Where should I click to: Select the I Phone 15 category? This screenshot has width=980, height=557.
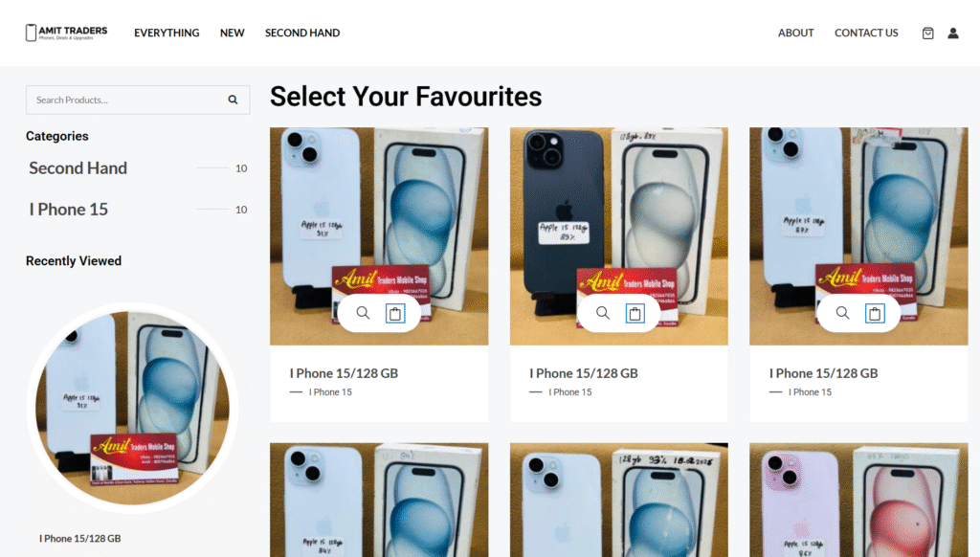tap(69, 210)
